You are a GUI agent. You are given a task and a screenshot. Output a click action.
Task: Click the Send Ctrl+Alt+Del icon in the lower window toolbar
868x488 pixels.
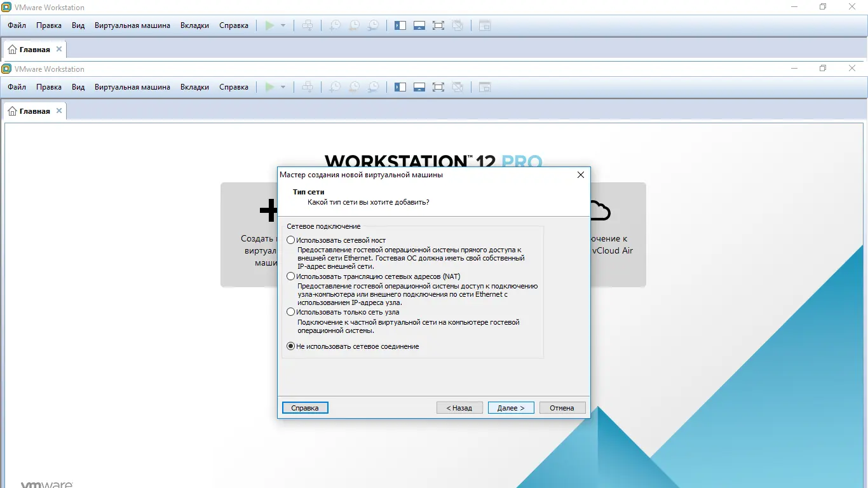308,87
